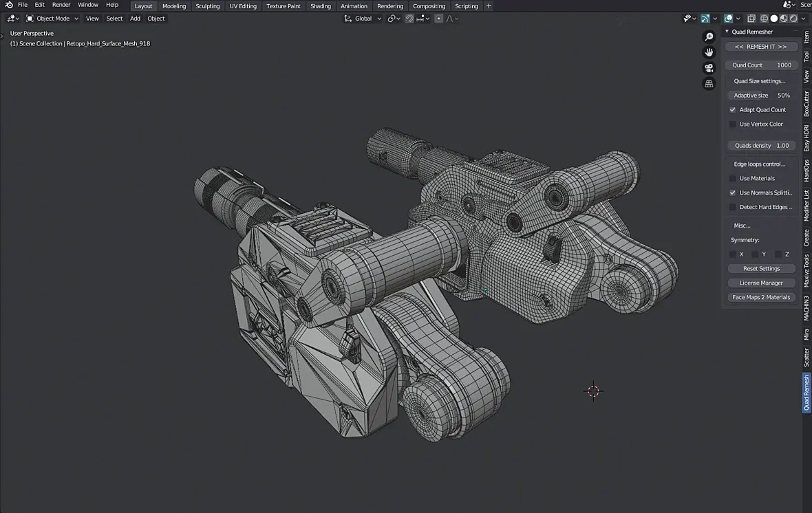The width and height of the screenshot is (812, 513).
Task: Expand the Misc section
Action: [x=742, y=226]
